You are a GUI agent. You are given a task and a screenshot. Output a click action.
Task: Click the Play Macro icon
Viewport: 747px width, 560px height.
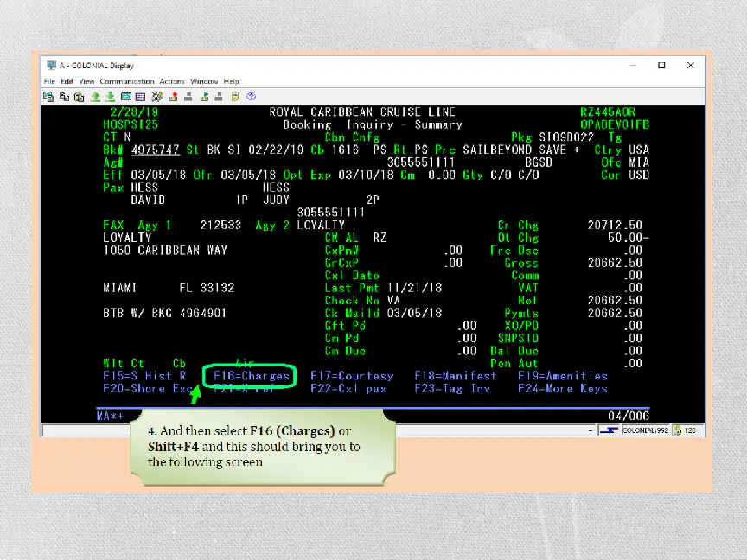tap(204, 97)
